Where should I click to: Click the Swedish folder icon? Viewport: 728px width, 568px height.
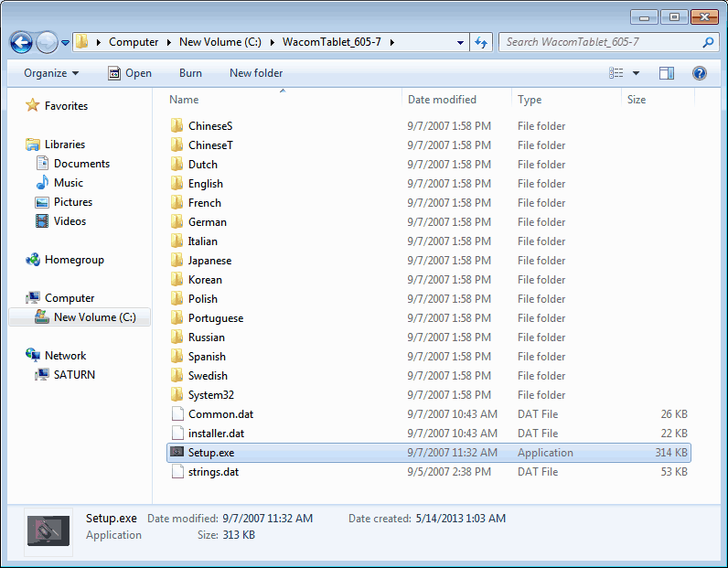(177, 375)
